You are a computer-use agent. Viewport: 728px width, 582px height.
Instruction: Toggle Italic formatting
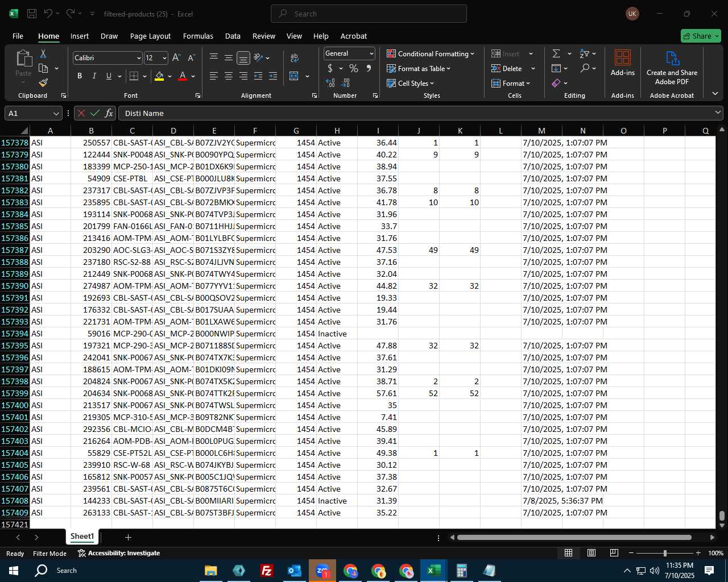pos(94,76)
